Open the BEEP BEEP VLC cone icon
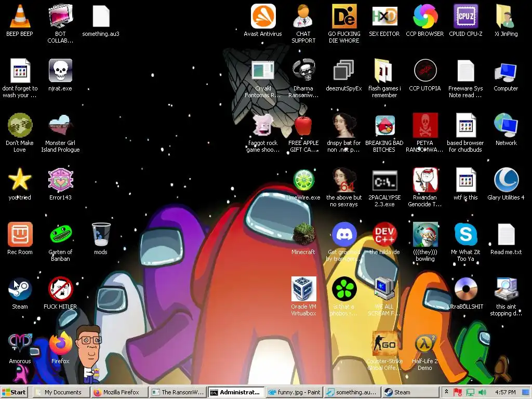 (x=20, y=16)
